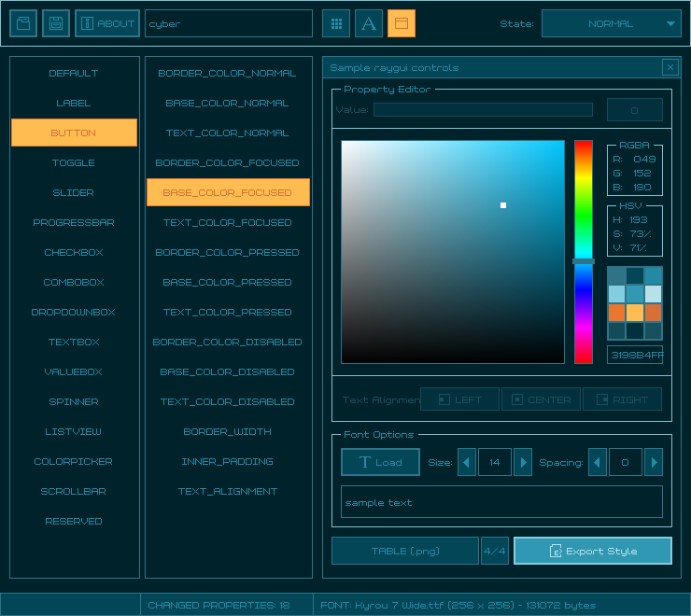The height and width of the screenshot is (616, 691).
Task: Click the Export Style button
Action: pyautogui.click(x=592, y=551)
